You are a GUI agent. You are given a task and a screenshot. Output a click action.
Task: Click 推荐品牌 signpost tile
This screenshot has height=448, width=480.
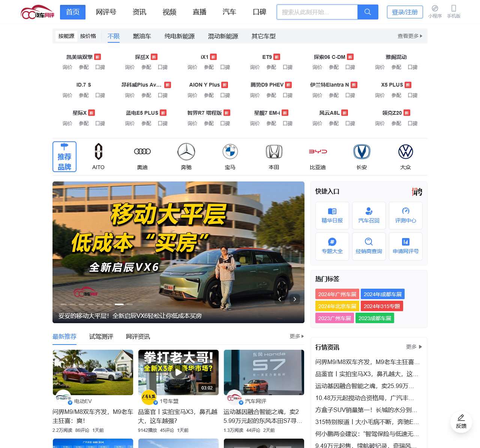(x=64, y=157)
